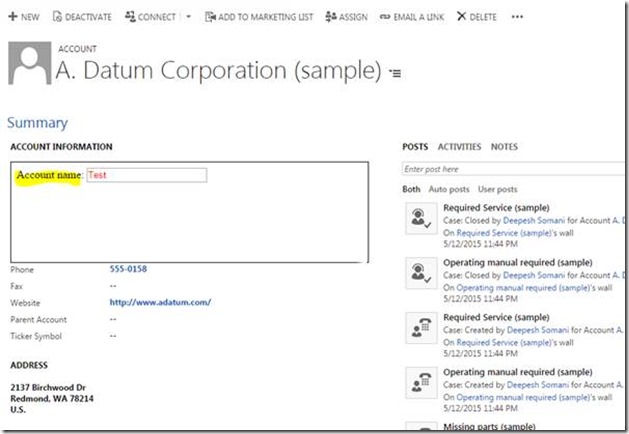This screenshot has width=629, height=434.
Task: Switch to the Activities tab
Action: (x=458, y=147)
